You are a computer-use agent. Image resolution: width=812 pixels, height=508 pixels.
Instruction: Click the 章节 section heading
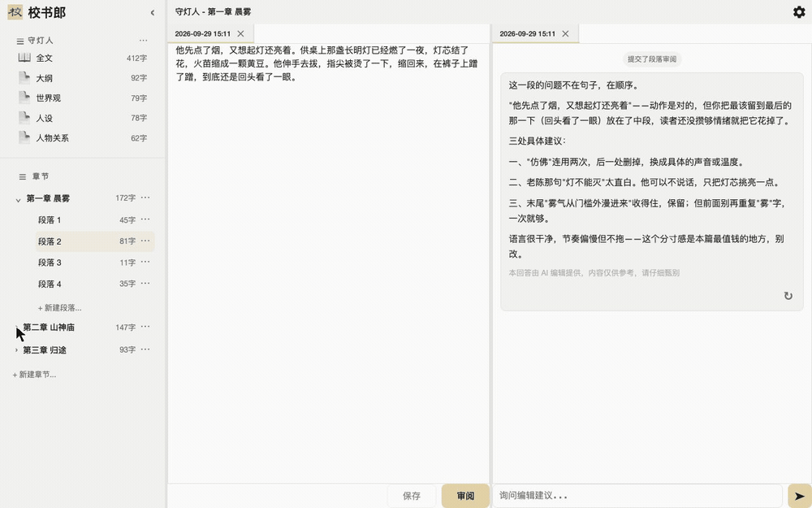41,176
